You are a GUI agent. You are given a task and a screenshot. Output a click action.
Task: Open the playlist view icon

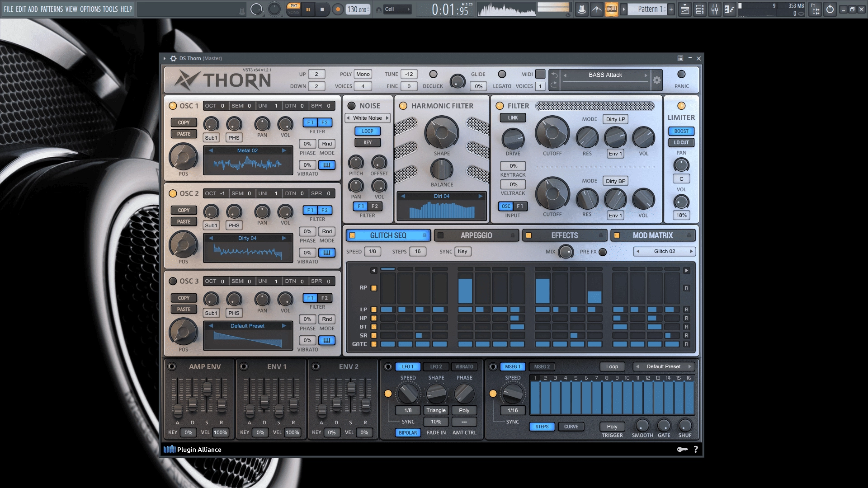click(x=685, y=9)
